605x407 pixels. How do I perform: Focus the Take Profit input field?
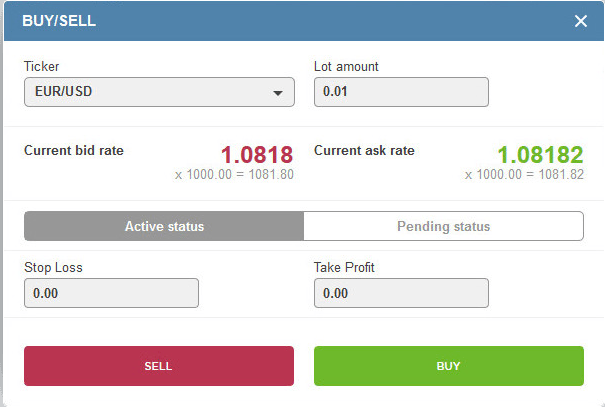[401, 293]
